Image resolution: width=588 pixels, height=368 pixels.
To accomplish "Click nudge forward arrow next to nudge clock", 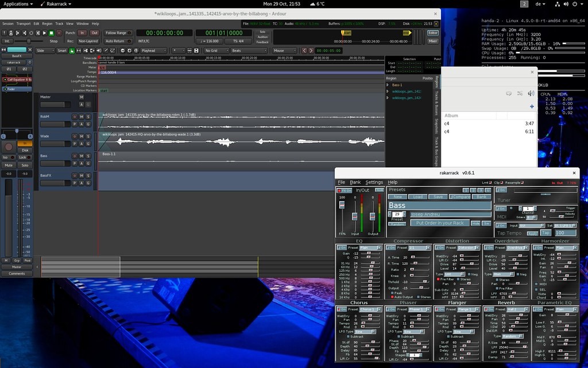I will coord(311,51).
